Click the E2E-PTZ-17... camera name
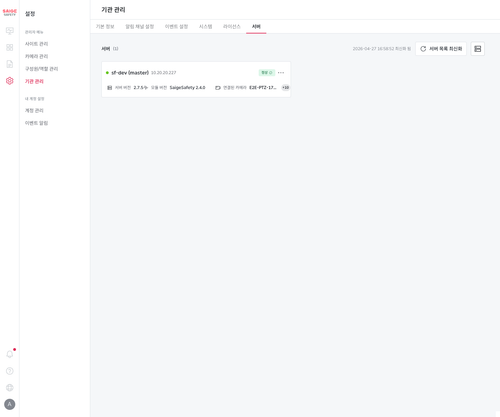 click(263, 88)
